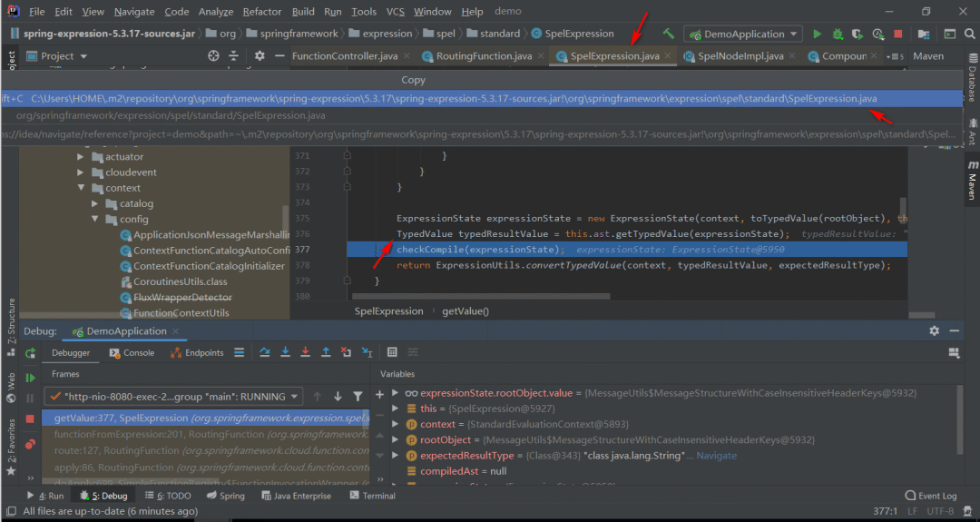Viewport: 980px width, 522px height.
Task: Open the Refactor menu
Action: point(262,11)
